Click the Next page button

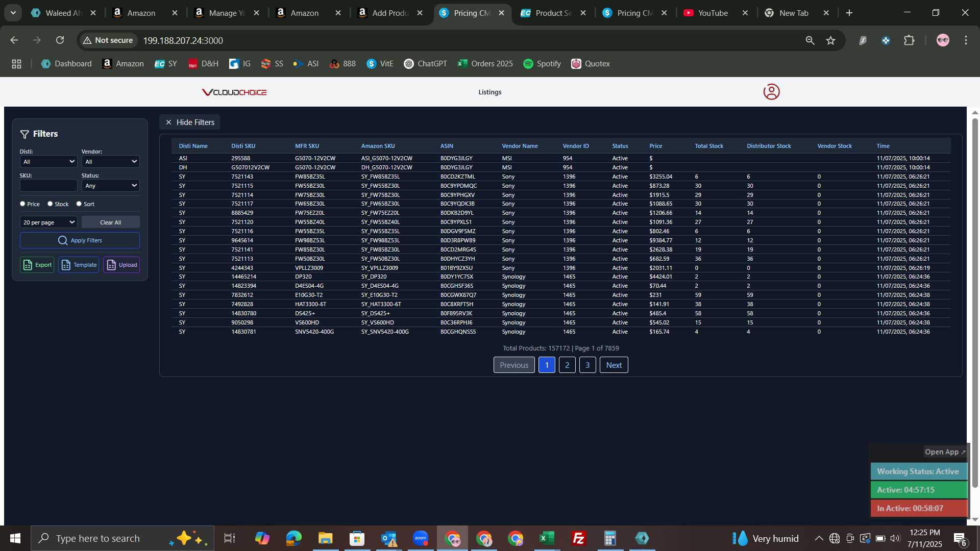(x=614, y=365)
